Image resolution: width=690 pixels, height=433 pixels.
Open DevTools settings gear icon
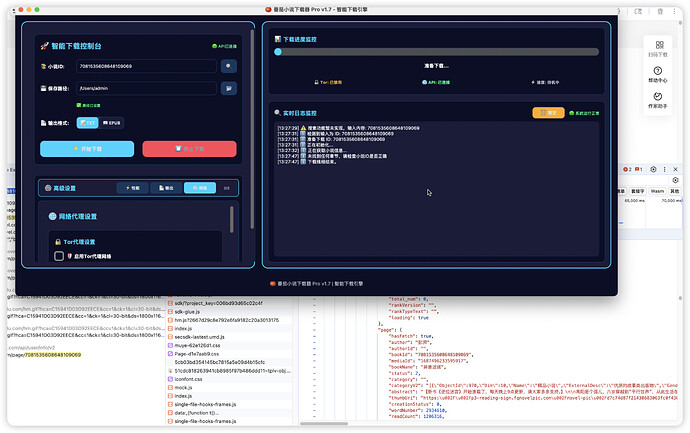653,169
